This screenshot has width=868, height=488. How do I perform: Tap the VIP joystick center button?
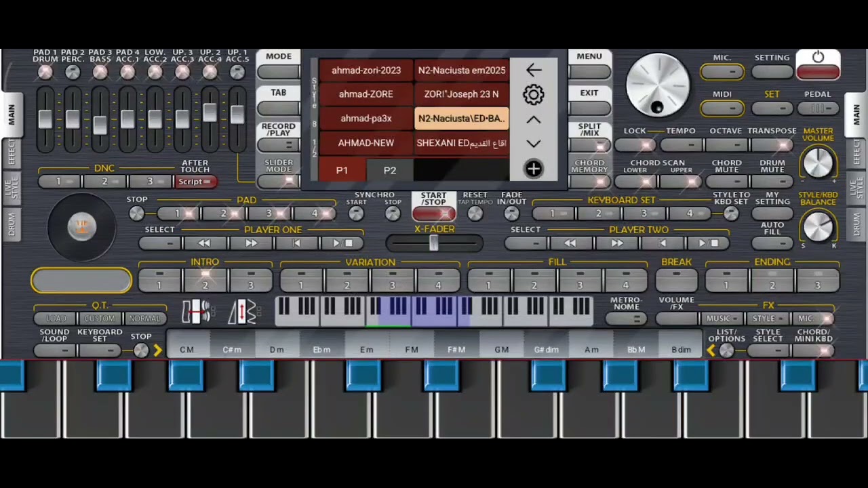(81, 226)
